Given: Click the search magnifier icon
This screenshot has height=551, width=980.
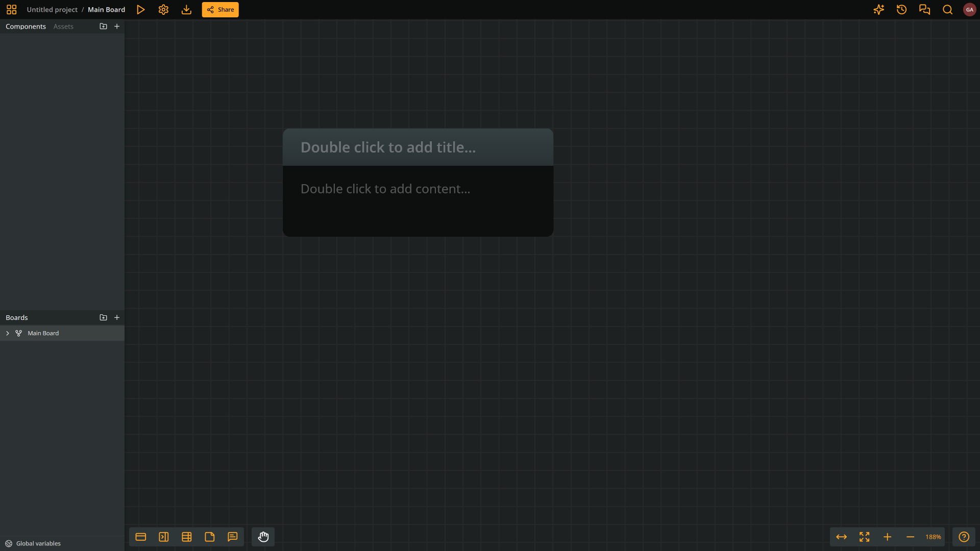Looking at the screenshot, I should tap(947, 10).
